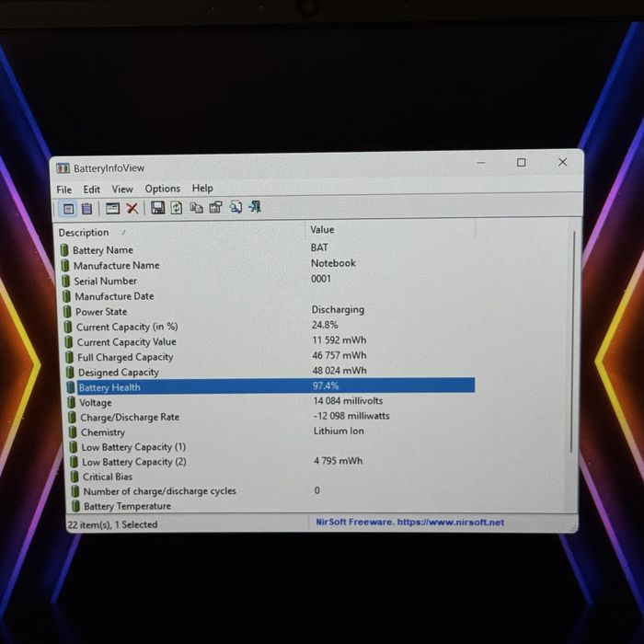Maximize the BatteryInfoView window

(x=522, y=163)
